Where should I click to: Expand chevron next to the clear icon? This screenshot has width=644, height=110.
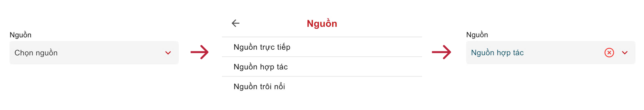[624, 53]
